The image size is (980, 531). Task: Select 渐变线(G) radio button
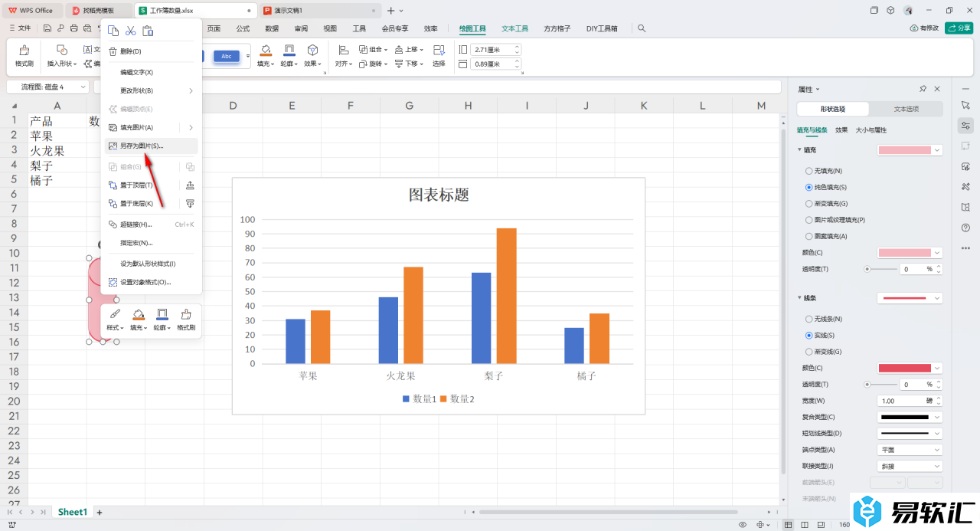coord(808,352)
